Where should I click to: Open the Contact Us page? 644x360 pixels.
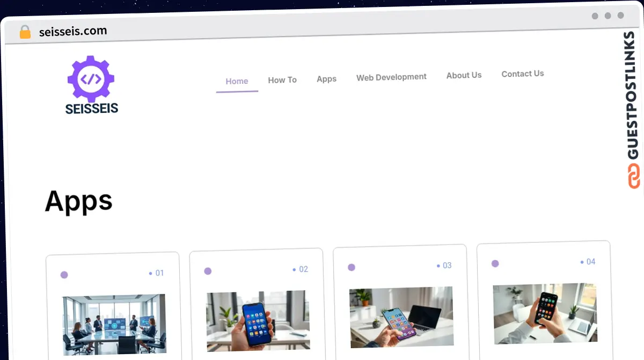523,74
